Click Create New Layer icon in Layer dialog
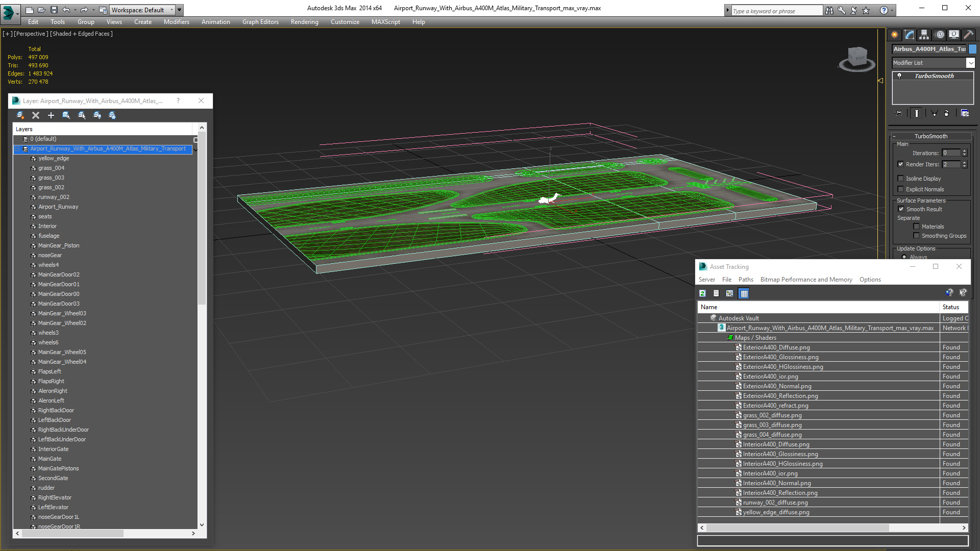 20,115
